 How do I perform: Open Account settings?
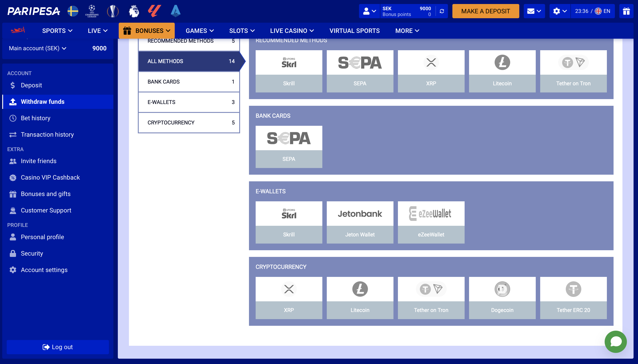[x=58, y=270]
